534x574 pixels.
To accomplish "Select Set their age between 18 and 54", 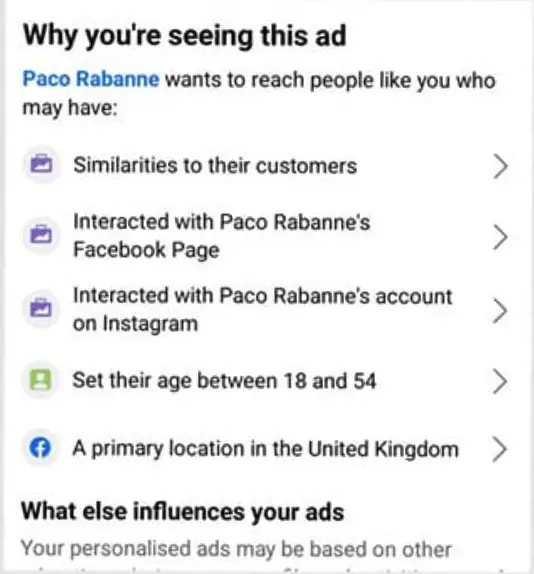I will click(224, 381).
